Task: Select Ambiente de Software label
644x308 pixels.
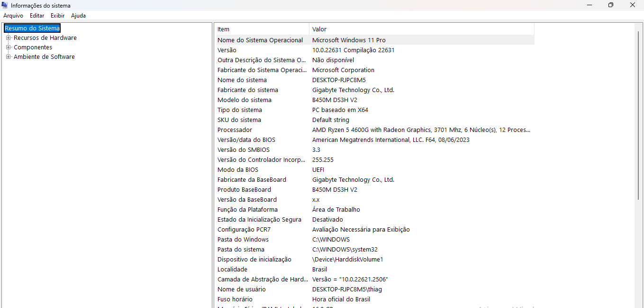Action: point(44,57)
